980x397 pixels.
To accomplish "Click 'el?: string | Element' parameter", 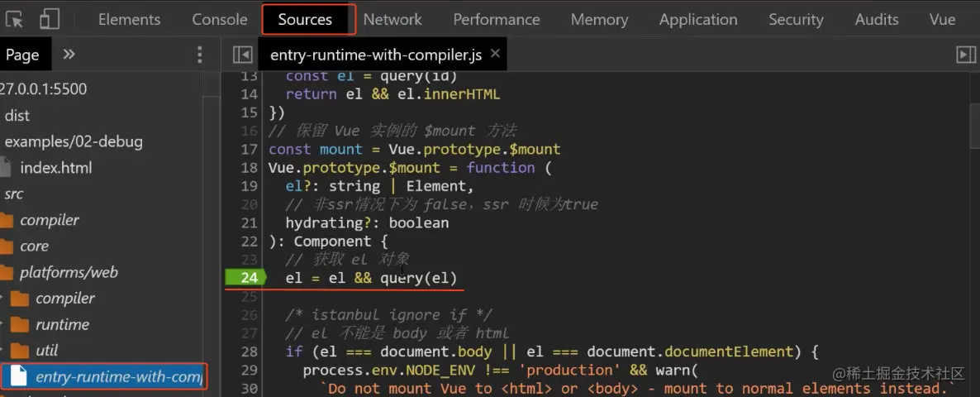I will [x=380, y=186].
